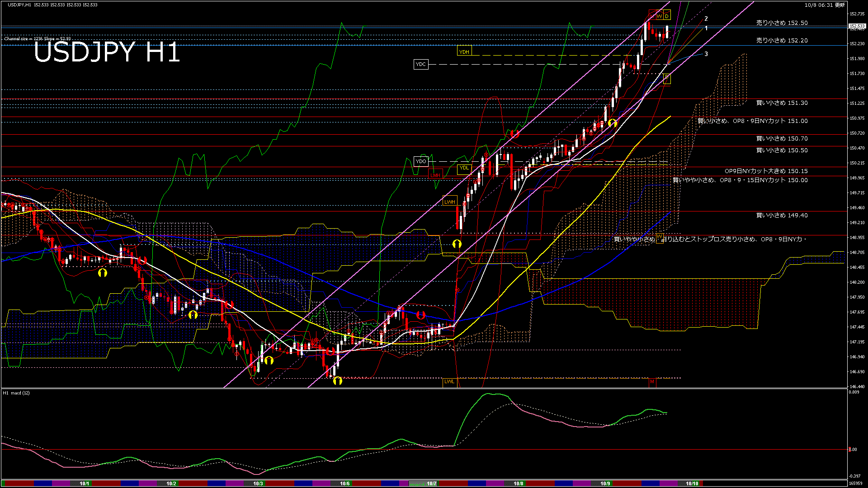Click the orange LWH level label
Image resolution: width=868 pixels, height=488 pixels.
pos(449,202)
